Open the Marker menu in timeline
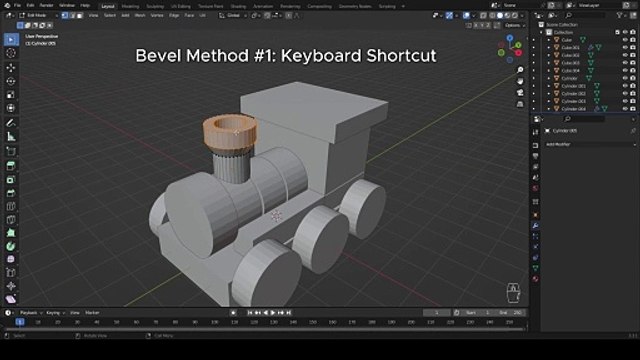This screenshot has height=360, width=640. point(92,313)
